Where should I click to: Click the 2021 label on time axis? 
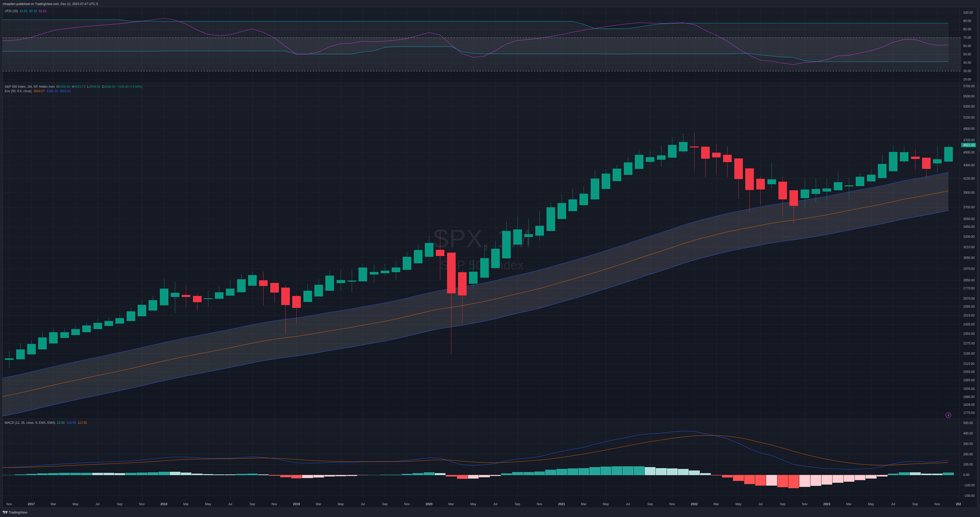click(x=562, y=504)
